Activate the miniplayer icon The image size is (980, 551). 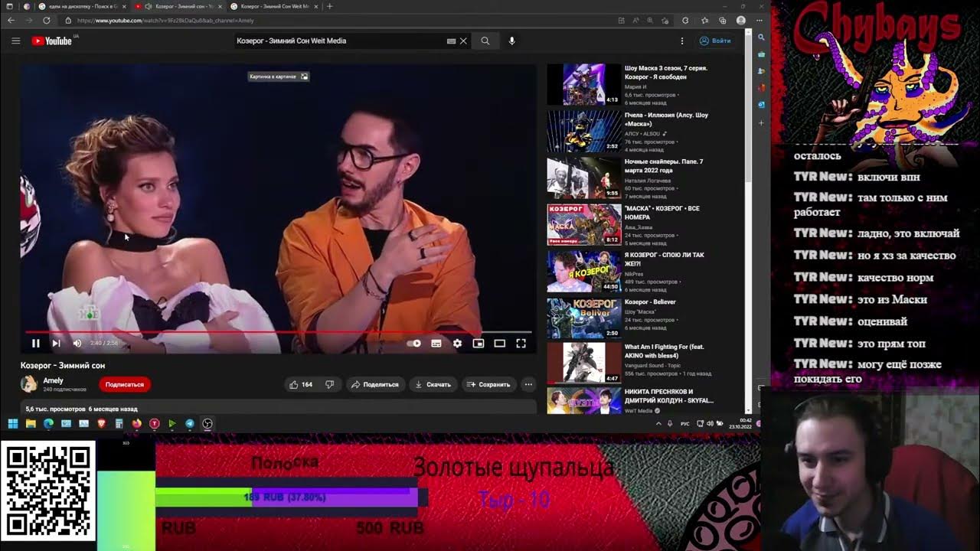[x=479, y=344]
